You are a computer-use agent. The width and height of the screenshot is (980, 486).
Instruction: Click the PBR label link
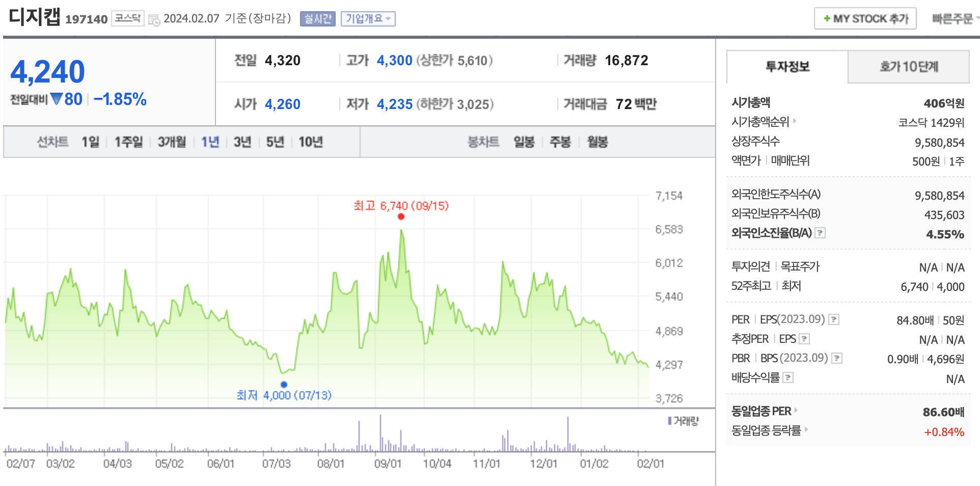[741, 358]
